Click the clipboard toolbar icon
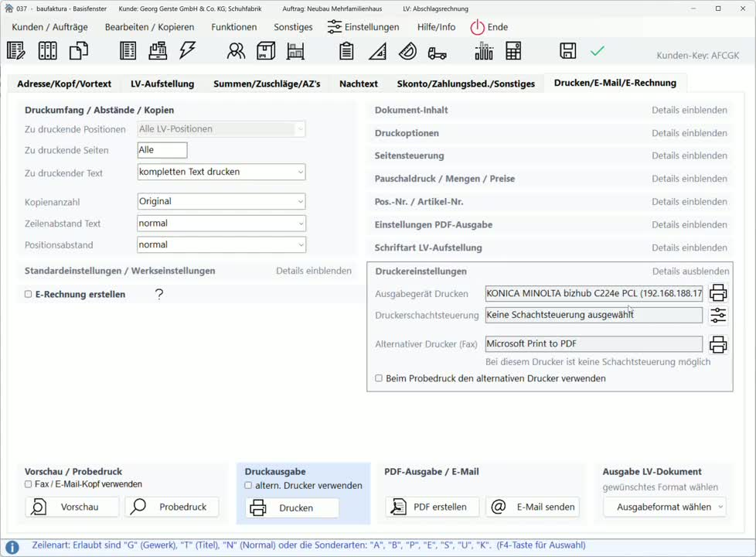 [x=346, y=51]
